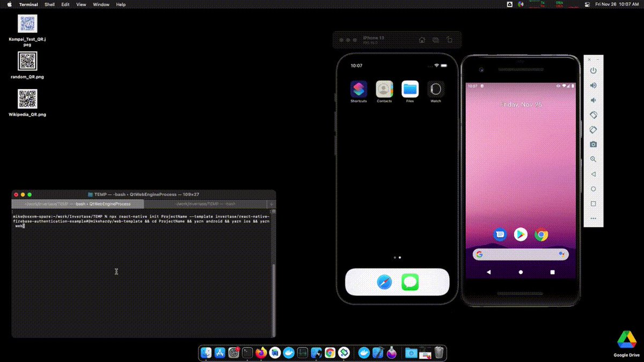644x362 pixels.
Task: Open Contacts app on iPhone simulator
Action: pos(384,89)
